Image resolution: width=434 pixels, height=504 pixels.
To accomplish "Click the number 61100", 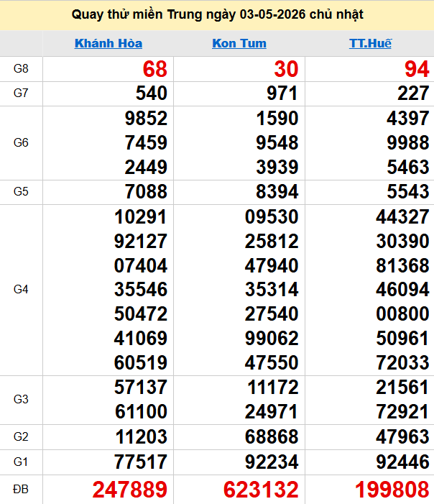I will (x=142, y=412).
